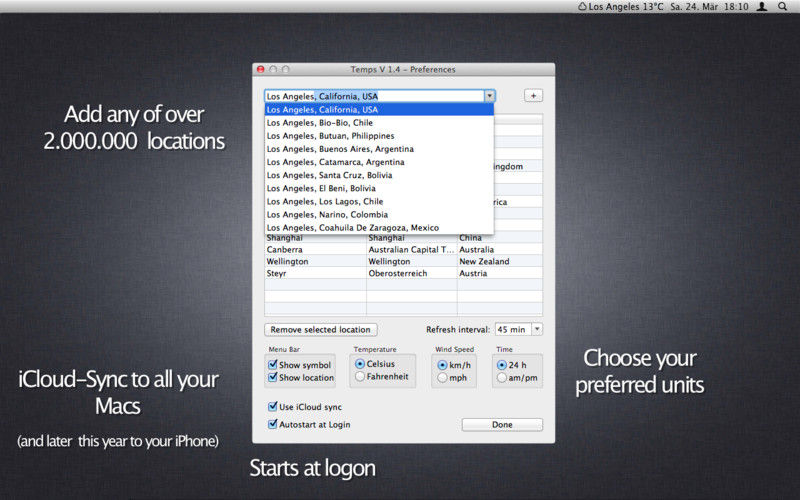Click the date and time in menu bar
Screen dimensions: 800x500
pyautogui.click(x=709, y=7)
